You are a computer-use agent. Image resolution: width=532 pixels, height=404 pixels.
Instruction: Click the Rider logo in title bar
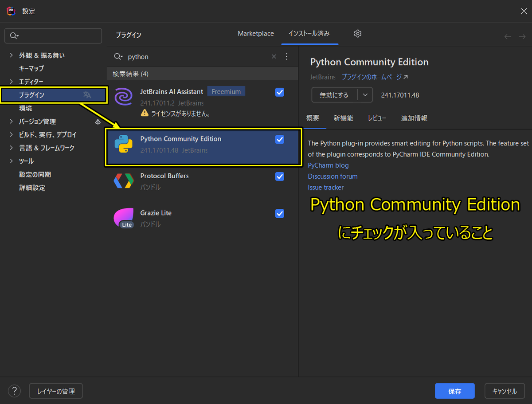(12, 11)
